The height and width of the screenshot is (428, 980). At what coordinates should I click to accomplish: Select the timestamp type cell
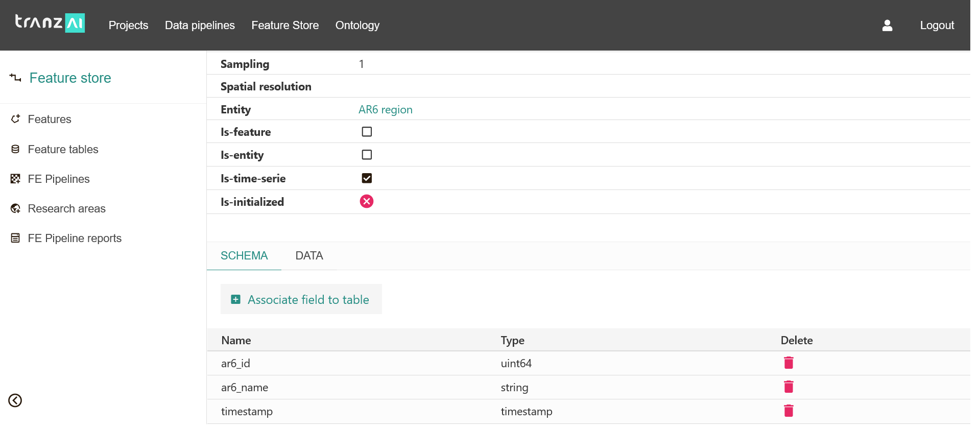point(527,411)
